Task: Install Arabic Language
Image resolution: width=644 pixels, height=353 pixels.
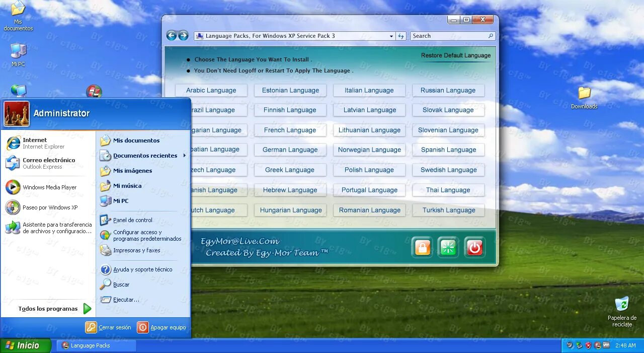Action: click(x=211, y=90)
